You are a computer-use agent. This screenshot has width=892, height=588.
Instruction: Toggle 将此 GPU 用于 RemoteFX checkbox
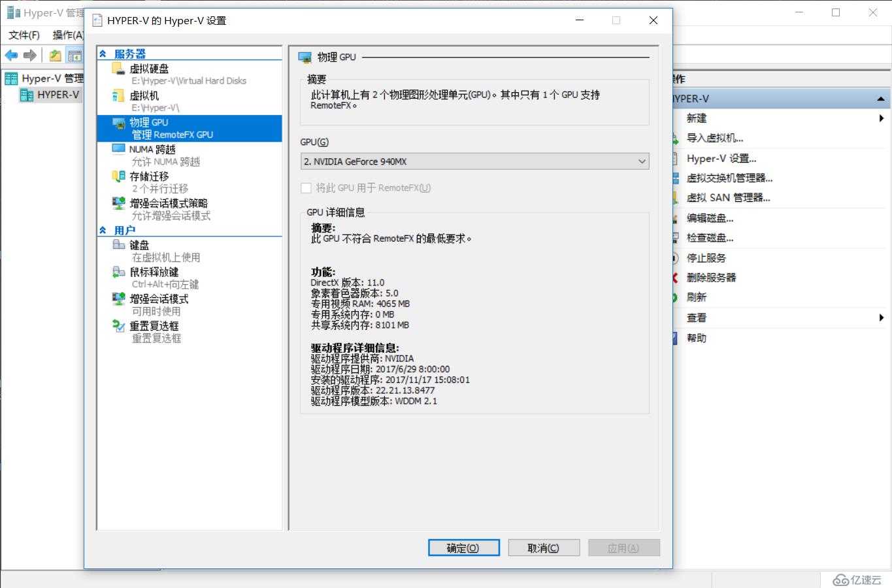[306, 188]
